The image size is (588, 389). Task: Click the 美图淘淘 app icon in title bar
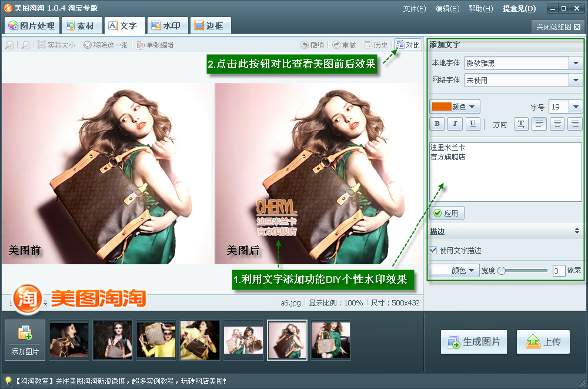(x=8, y=8)
